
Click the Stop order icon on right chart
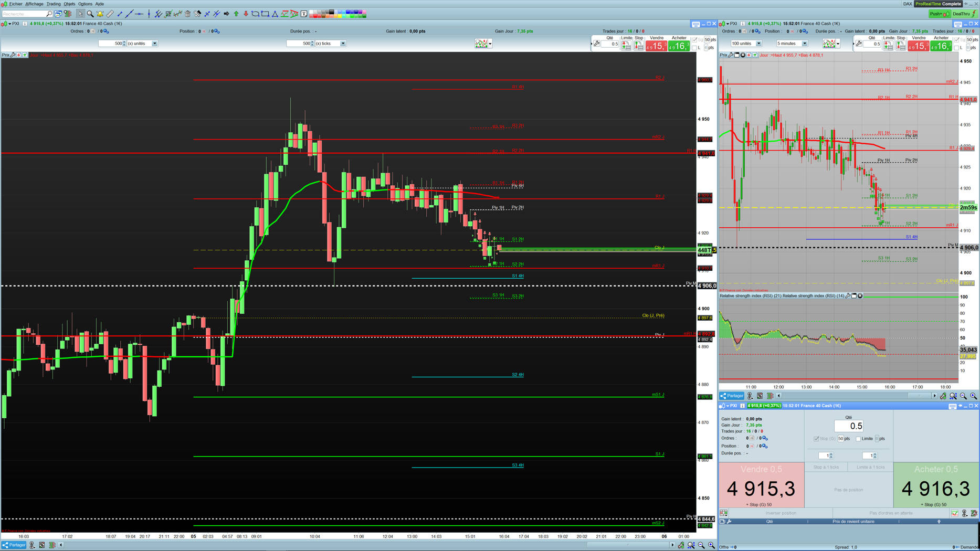point(901,46)
